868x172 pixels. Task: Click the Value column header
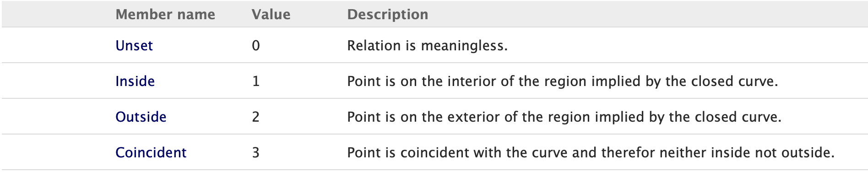coord(271,14)
